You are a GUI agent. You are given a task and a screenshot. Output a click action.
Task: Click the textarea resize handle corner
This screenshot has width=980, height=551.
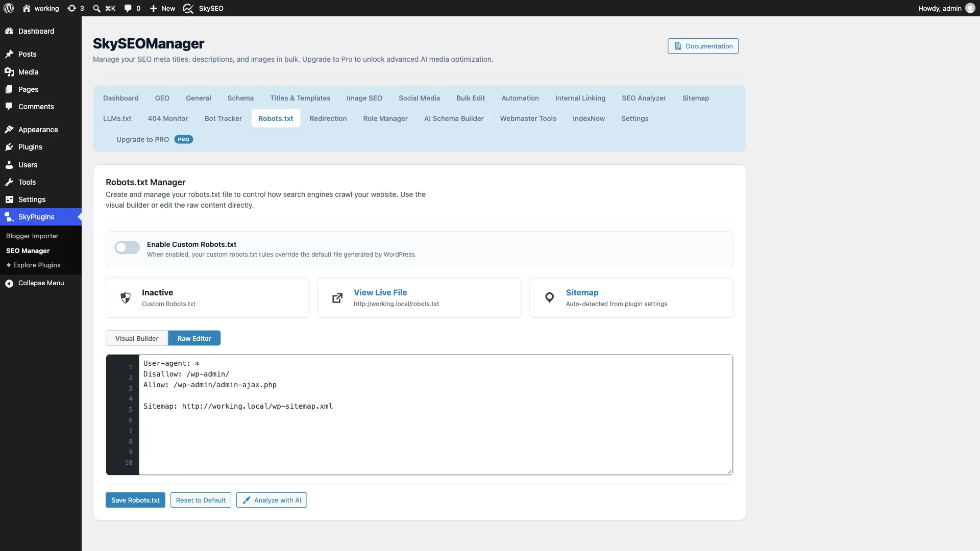point(729,471)
